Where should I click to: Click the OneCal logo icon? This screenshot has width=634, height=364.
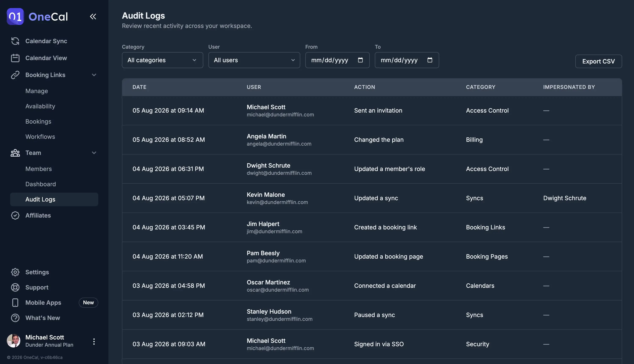click(x=15, y=17)
